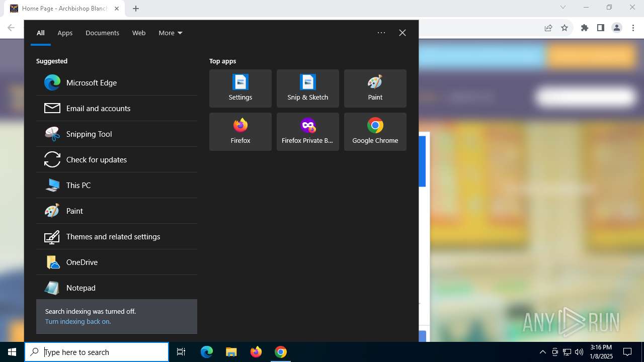This screenshot has height=362, width=644.
Task: Open search panel options ellipsis menu
Action: (381, 33)
